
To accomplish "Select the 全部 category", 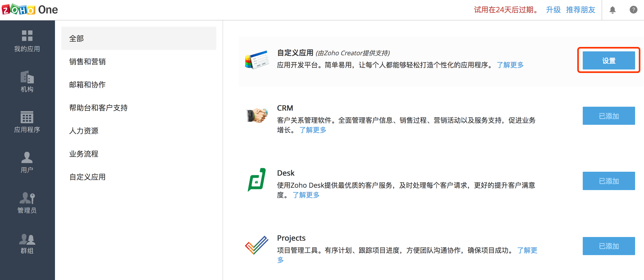I will pos(138,39).
